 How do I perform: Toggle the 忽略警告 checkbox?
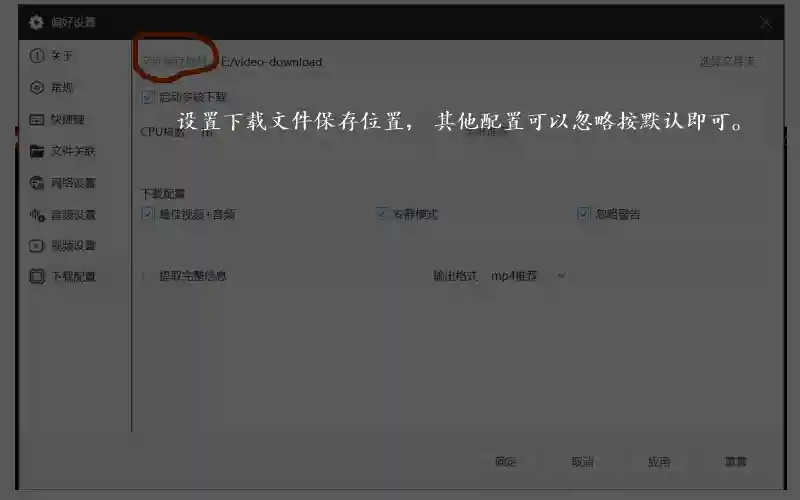point(584,214)
